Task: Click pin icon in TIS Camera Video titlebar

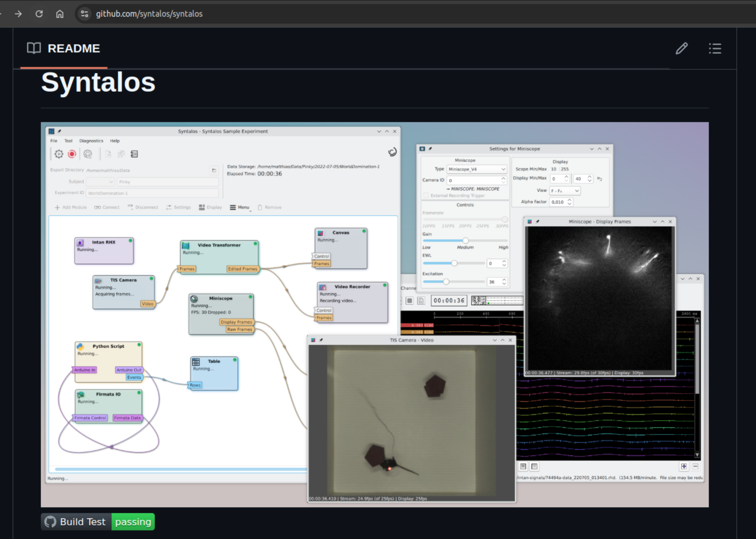Action: pos(321,340)
